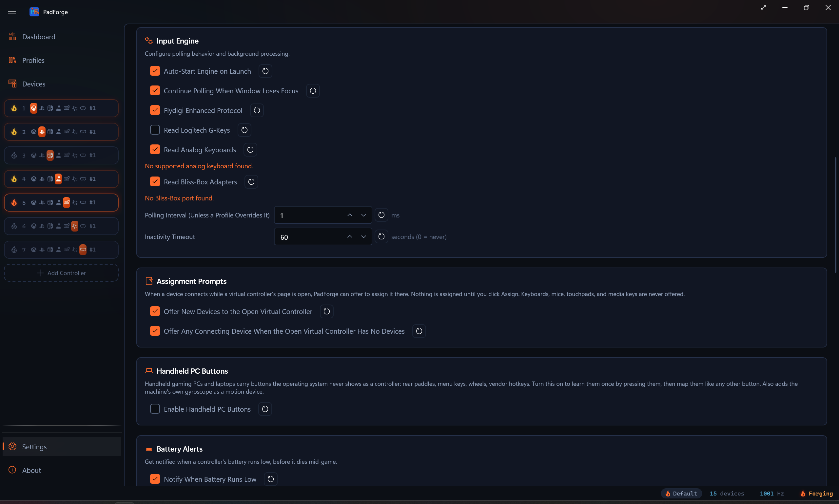839x504 pixels.
Task: Click the Add Controller button
Action: tap(62, 273)
